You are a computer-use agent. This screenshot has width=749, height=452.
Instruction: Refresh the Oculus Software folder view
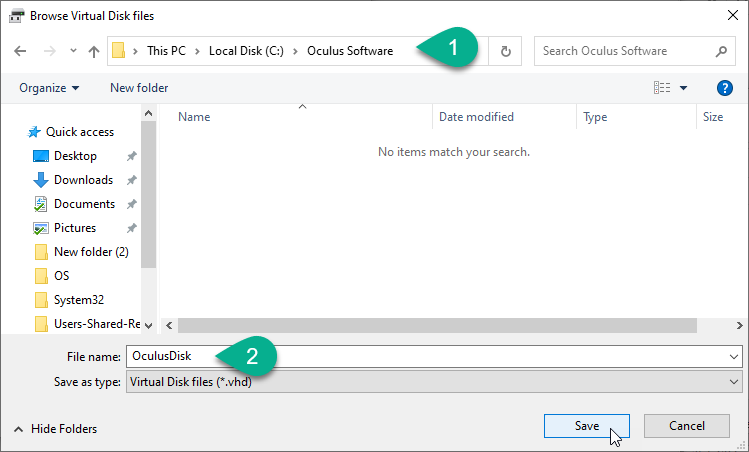505,51
